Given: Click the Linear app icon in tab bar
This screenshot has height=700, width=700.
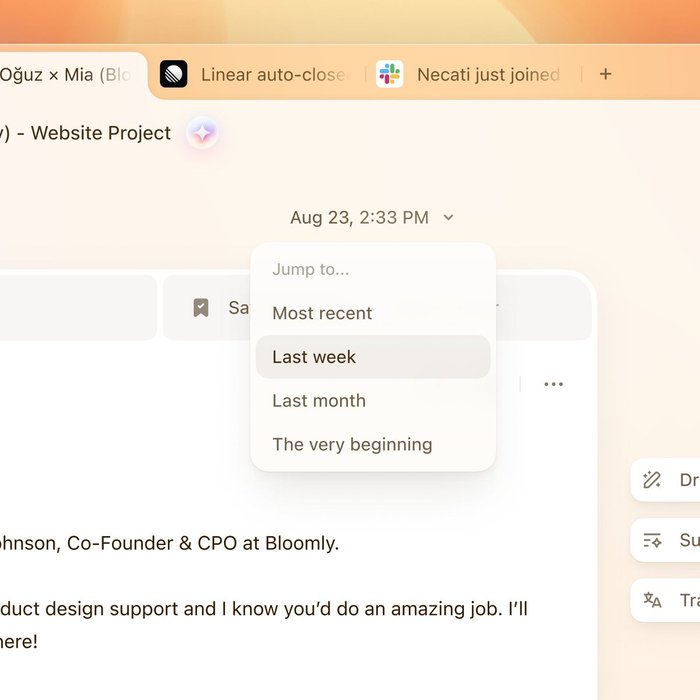Looking at the screenshot, I should tap(173, 74).
